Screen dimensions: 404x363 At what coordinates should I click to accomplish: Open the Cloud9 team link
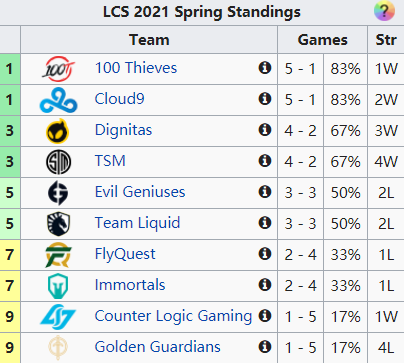(120, 99)
